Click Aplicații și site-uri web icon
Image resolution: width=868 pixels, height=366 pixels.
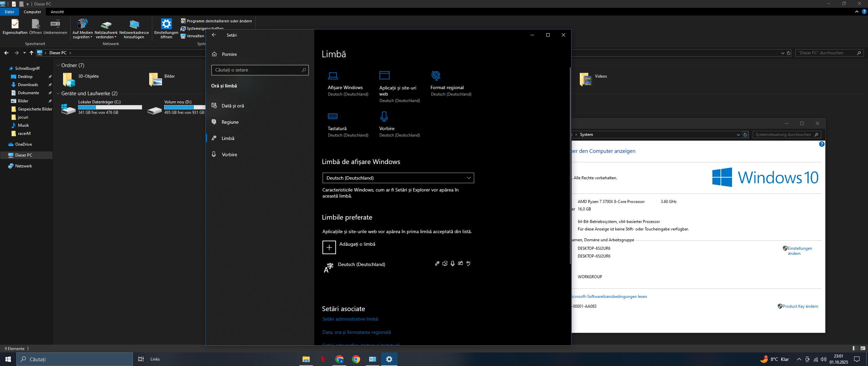click(384, 75)
